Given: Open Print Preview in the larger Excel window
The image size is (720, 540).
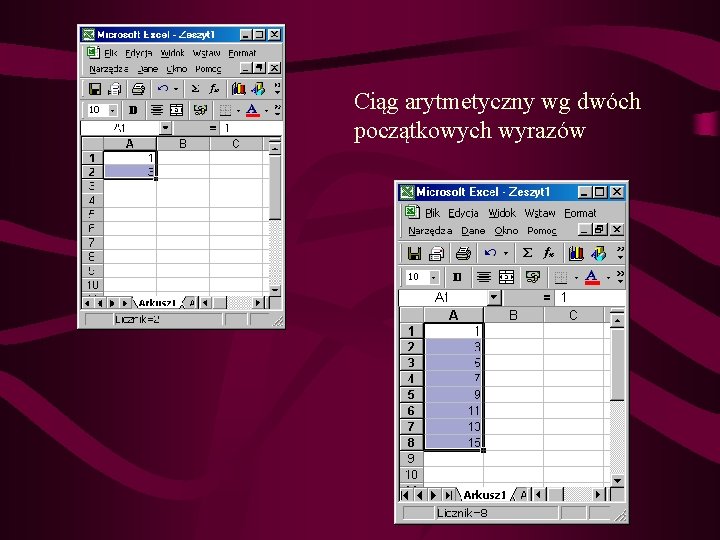Looking at the screenshot, I should [436, 253].
